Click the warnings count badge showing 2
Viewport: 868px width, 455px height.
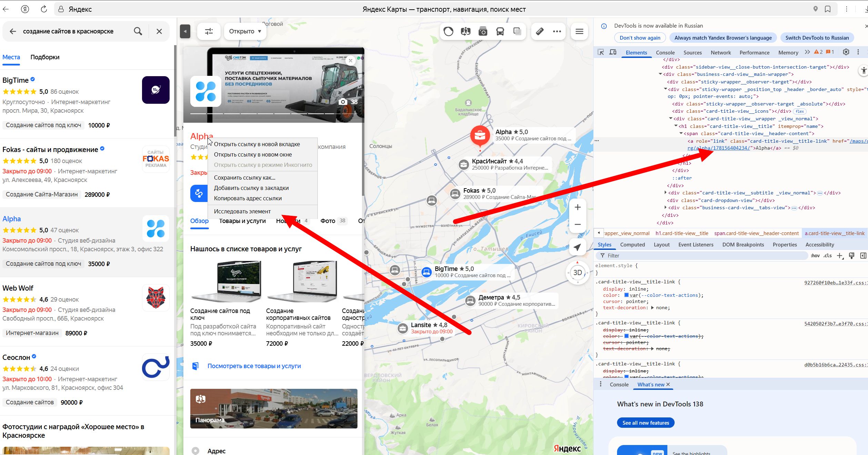[818, 52]
